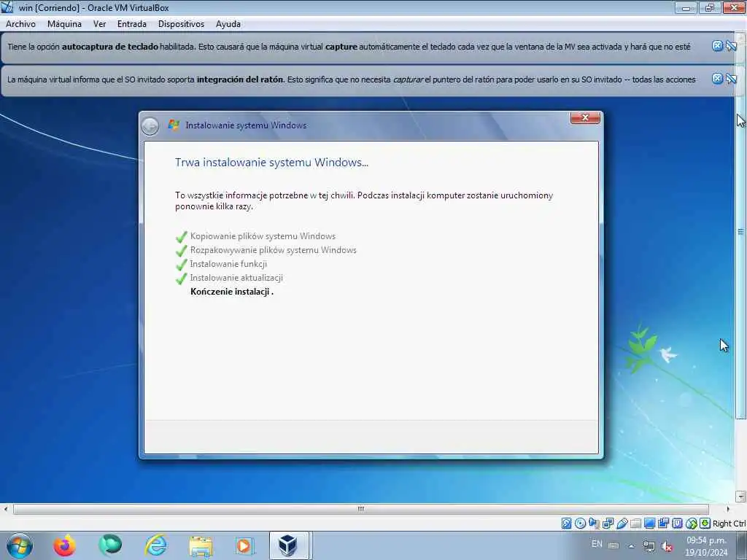The height and width of the screenshot is (560, 747).
Task: Open the Ayuda menu
Action: 228,24
